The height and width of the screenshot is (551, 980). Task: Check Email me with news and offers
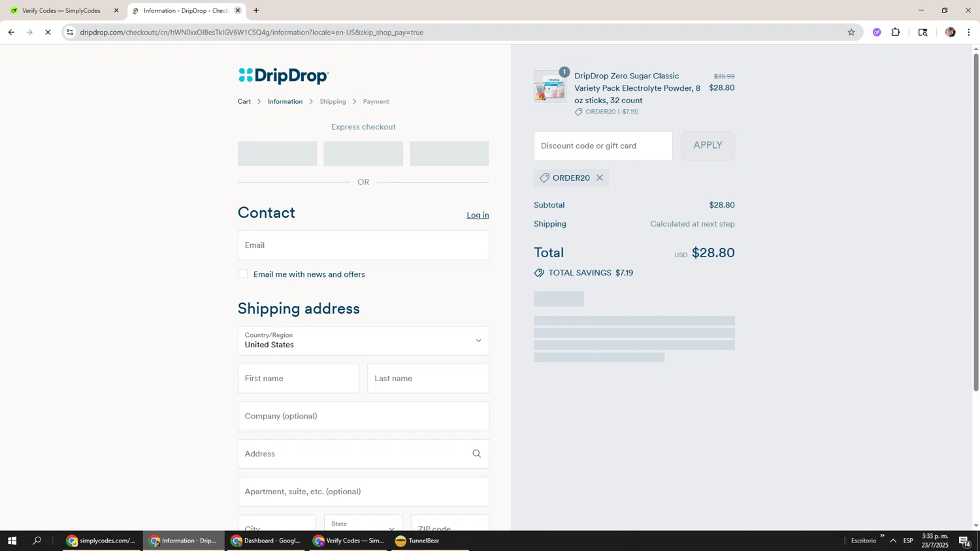pyautogui.click(x=243, y=274)
